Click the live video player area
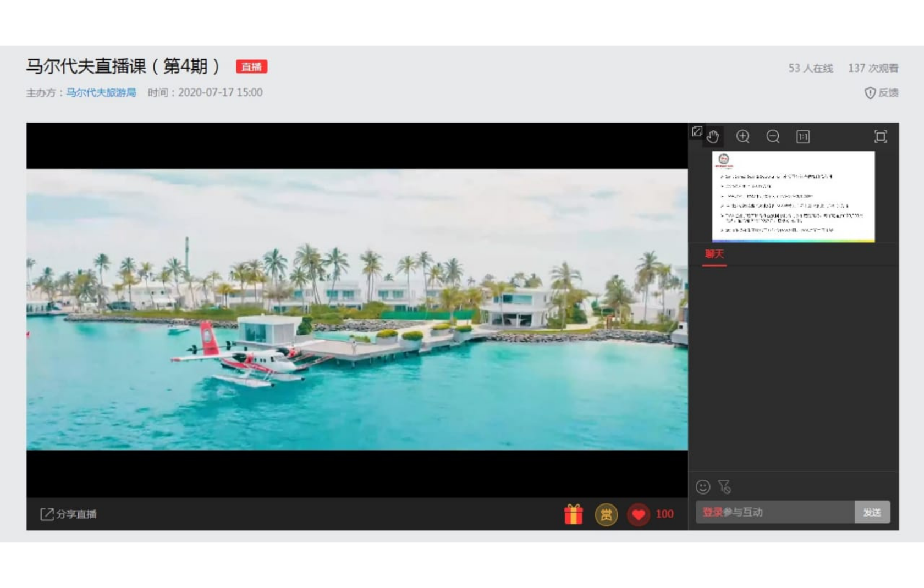 click(357, 310)
